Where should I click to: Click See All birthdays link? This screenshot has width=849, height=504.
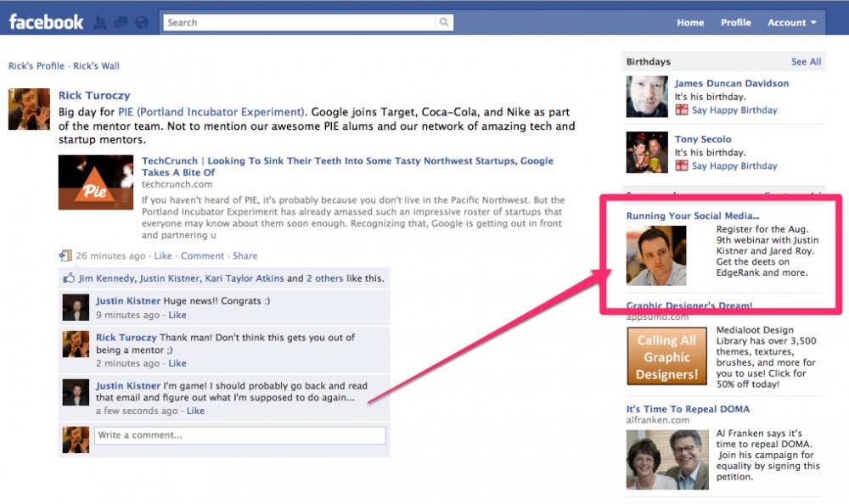click(806, 62)
